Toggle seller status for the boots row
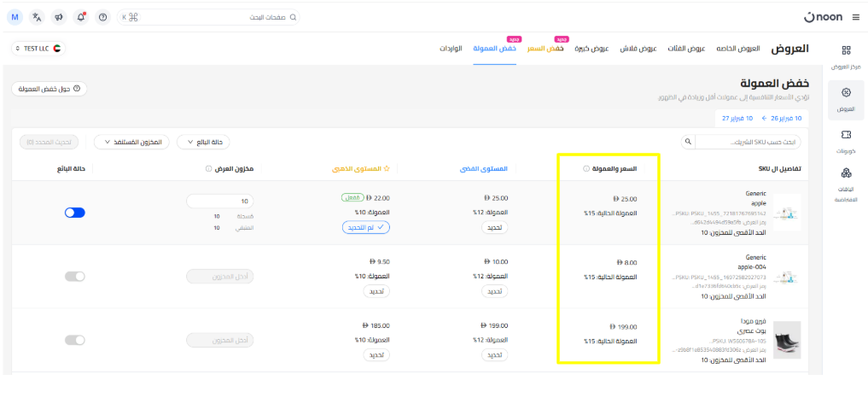 click(75, 340)
